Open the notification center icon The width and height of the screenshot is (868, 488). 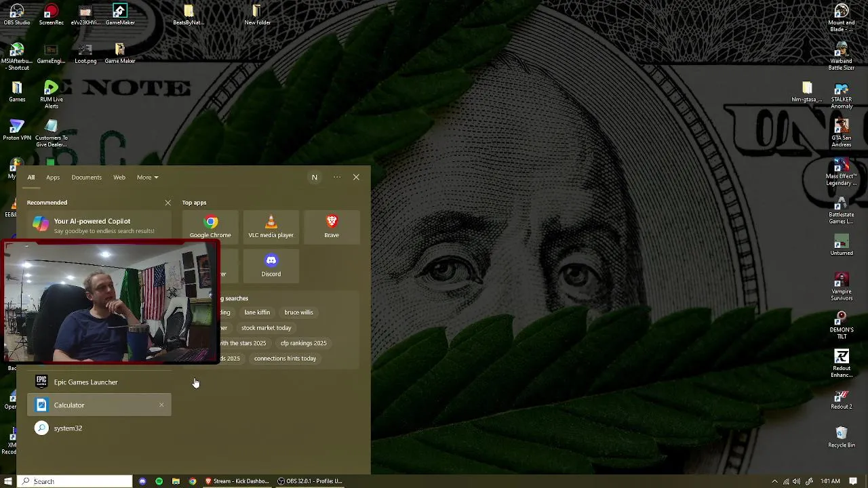click(x=854, y=481)
